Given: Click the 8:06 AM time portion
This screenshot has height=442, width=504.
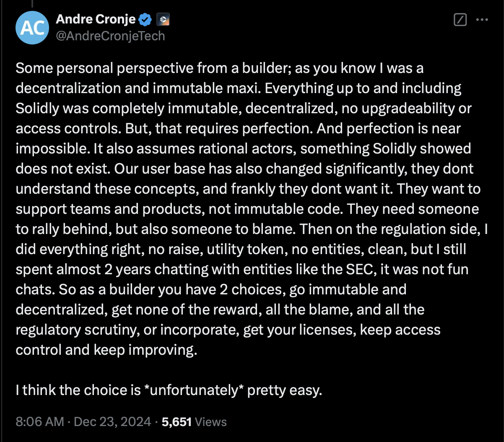Looking at the screenshot, I should [39, 422].
